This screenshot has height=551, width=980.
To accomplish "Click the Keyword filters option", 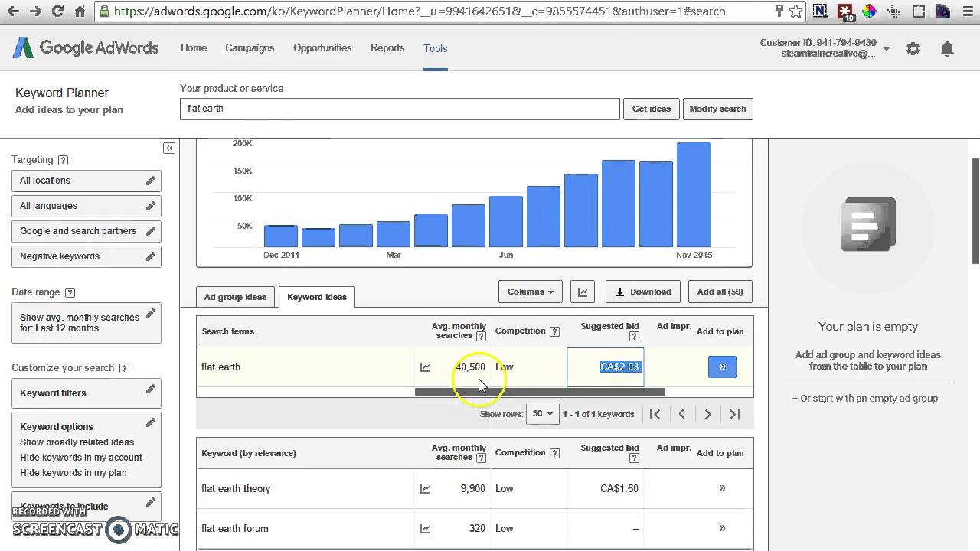I will click(53, 393).
